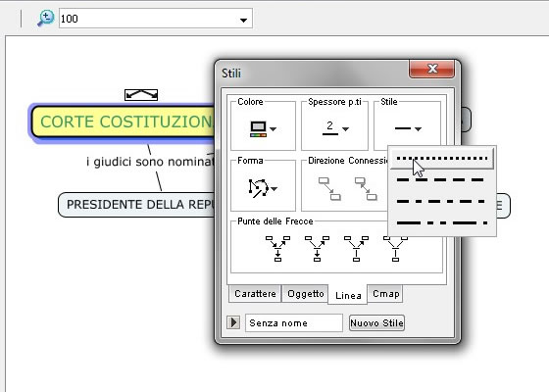Viewport: 549px width, 392px height.
Task: Expand the style list play arrow
Action: [233, 322]
